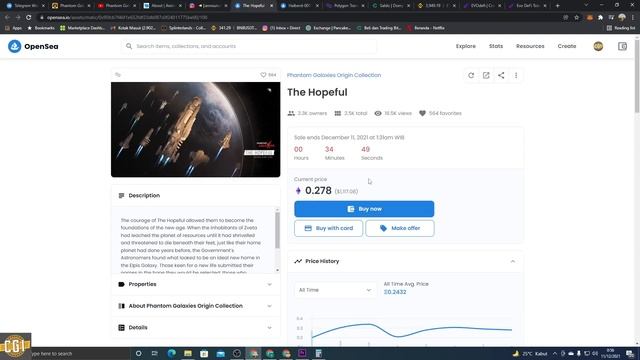Open Calculator from taskbar
The width and height of the screenshot is (640, 360).
click(319, 353)
